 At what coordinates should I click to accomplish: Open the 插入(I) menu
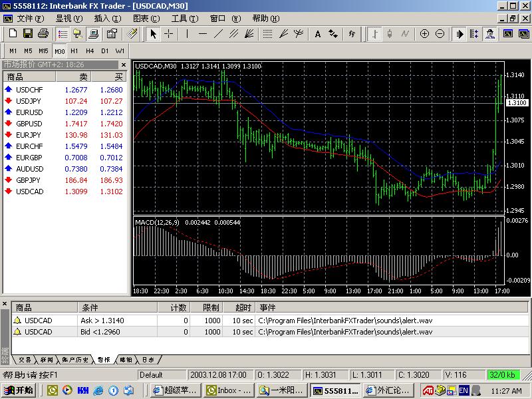(108, 19)
